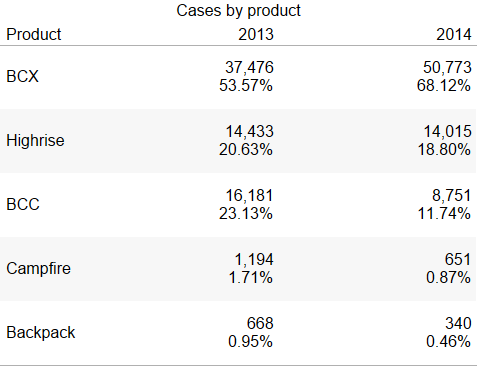The width and height of the screenshot is (478, 366).
Task: Click the 16,181 BCC 2013 value
Action: [x=249, y=195]
